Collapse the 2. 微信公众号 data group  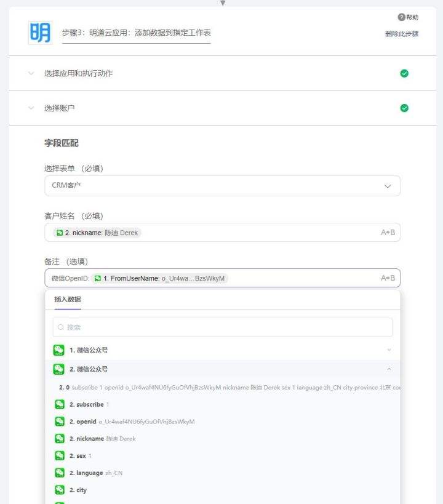tap(388, 369)
